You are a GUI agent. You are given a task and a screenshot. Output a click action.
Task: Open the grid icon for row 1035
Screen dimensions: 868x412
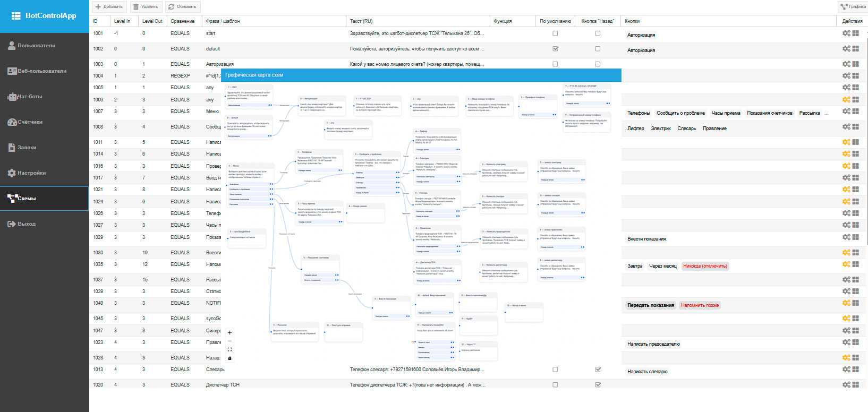(856, 264)
